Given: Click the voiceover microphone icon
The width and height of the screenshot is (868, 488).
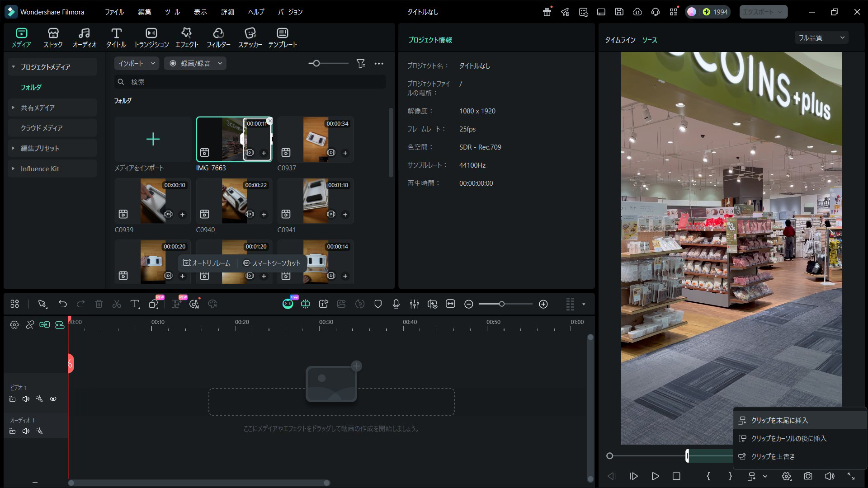Looking at the screenshot, I should pyautogui.click(x=396, y=304).
